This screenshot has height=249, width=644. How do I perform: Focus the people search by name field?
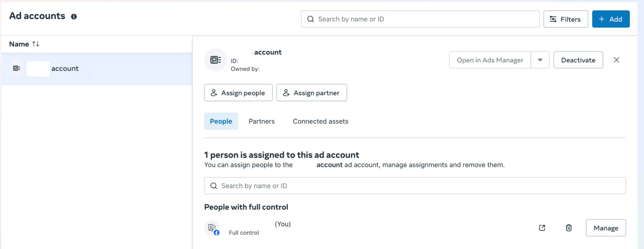415,186
